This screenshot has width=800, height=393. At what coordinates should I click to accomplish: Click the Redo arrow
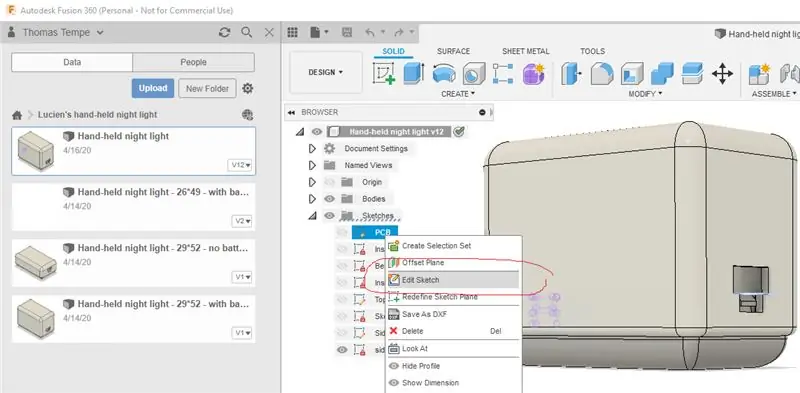(x=399, y=32)
